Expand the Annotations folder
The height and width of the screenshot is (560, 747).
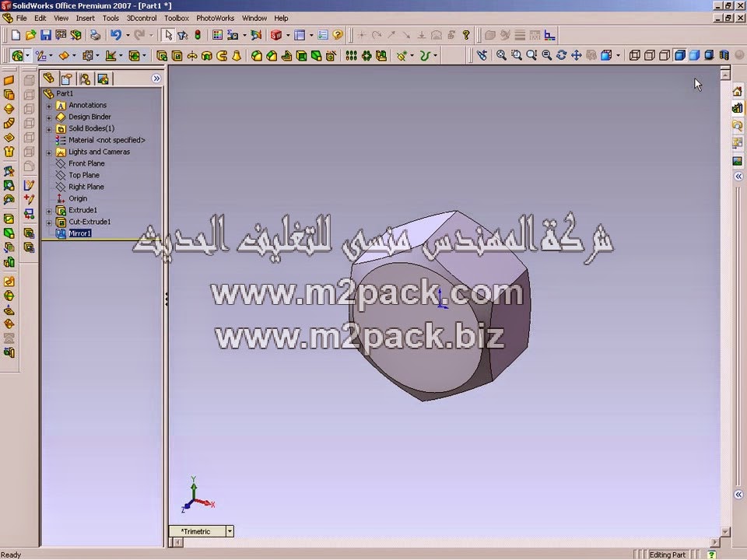pyautogui.click(x=48, y=105)
